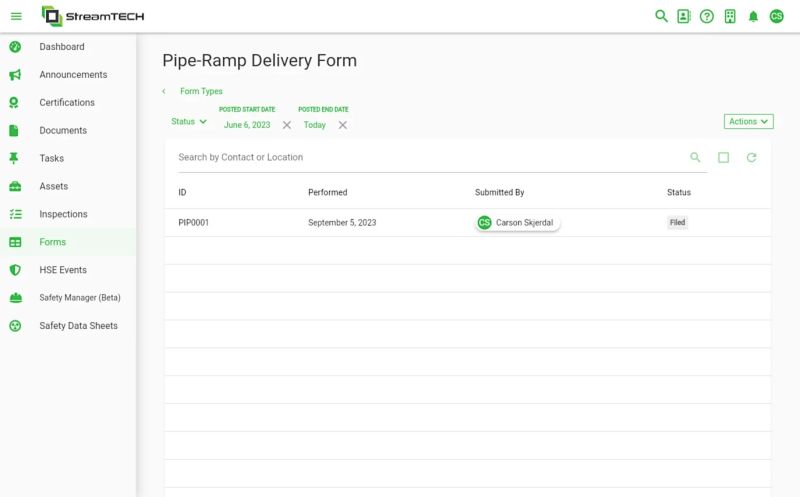The image size is (800, 497).
Task: Go back to Form Types
Action: [x=200, y=91]
